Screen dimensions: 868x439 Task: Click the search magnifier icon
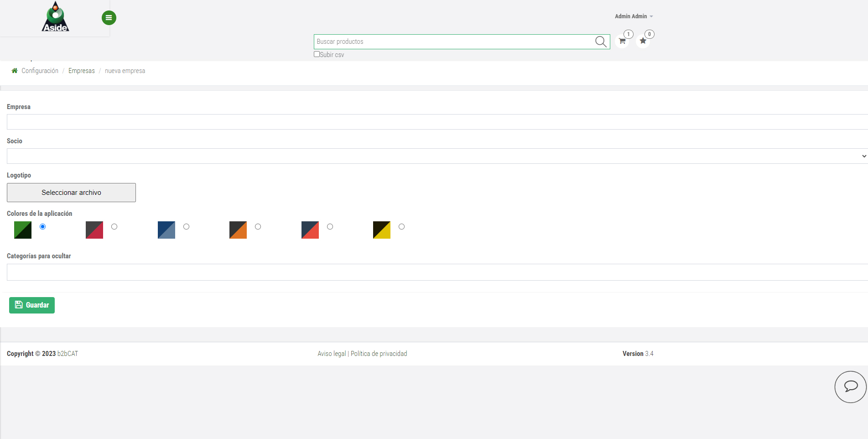click(601, 42)
